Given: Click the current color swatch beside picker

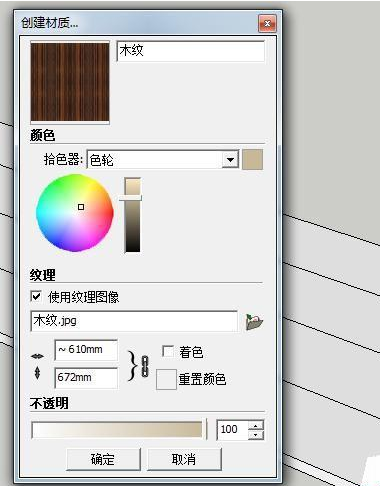Looking at the screenshot, I should click(x=252, y=160).
